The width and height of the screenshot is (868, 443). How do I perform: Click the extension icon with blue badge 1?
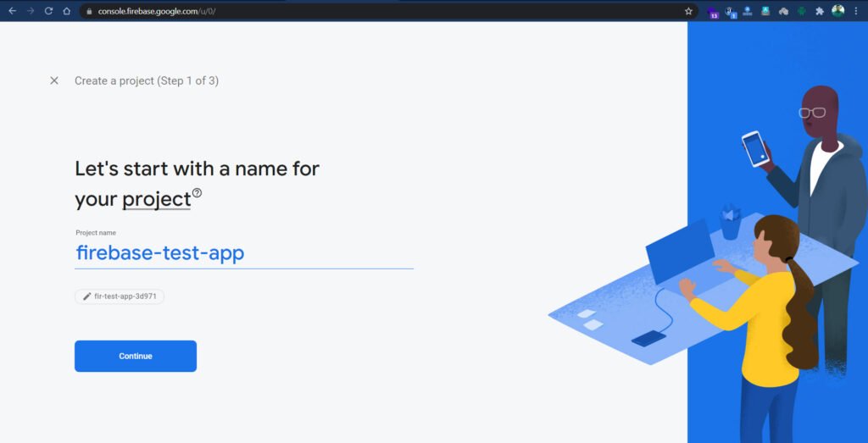tap(731, 12)
